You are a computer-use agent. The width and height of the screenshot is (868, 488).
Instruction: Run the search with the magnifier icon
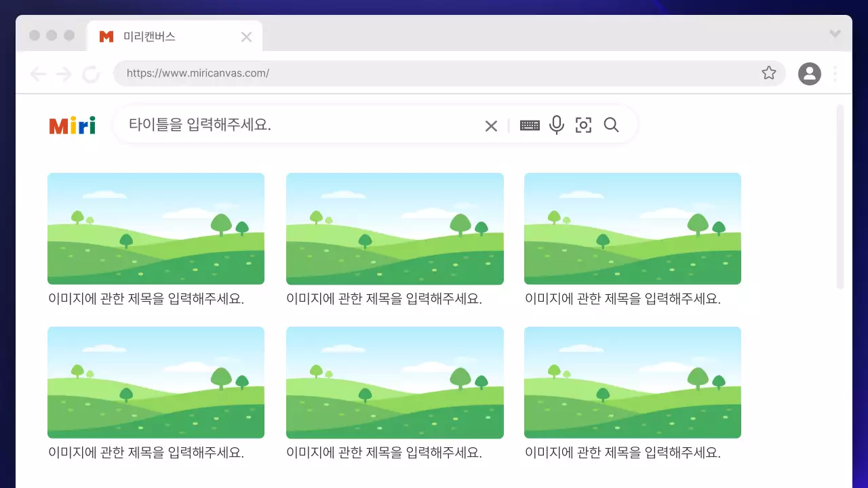point(611,125)
